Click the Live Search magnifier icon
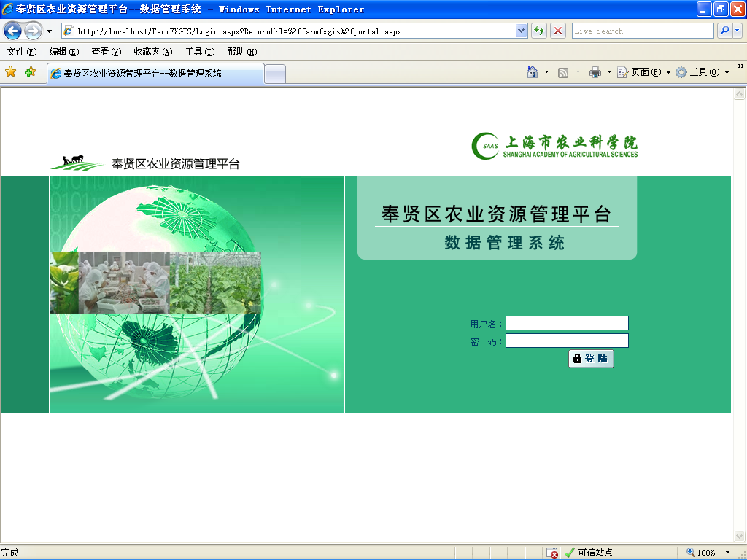The image size is (747, 560). point(724,31)
